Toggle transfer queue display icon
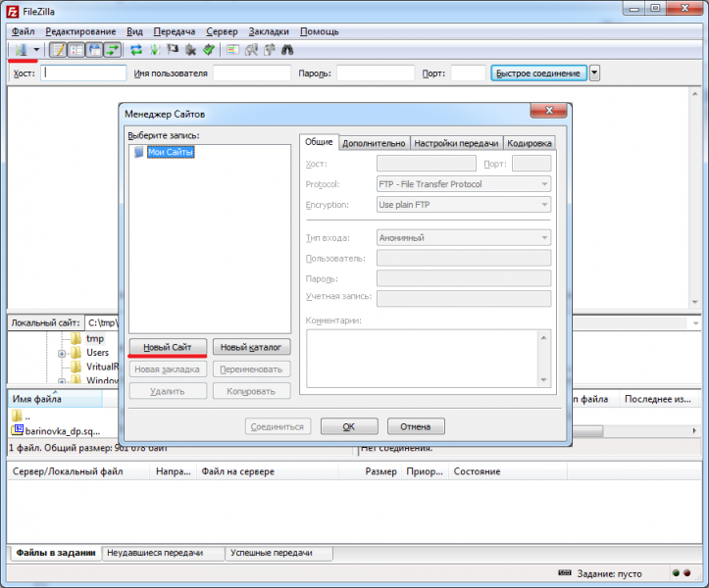 coord(114,49)
